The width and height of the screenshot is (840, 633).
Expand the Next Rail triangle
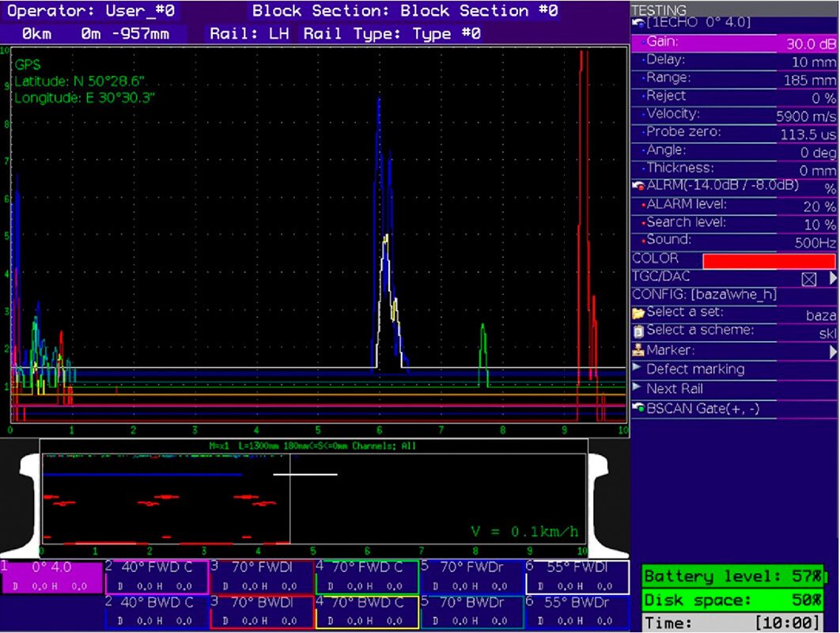pos(637,387)
